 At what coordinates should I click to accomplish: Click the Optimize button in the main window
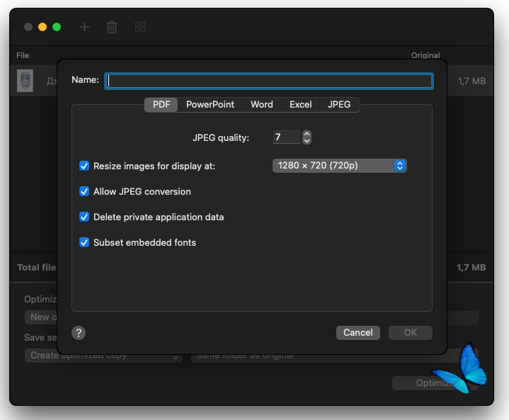click(435, 383)
